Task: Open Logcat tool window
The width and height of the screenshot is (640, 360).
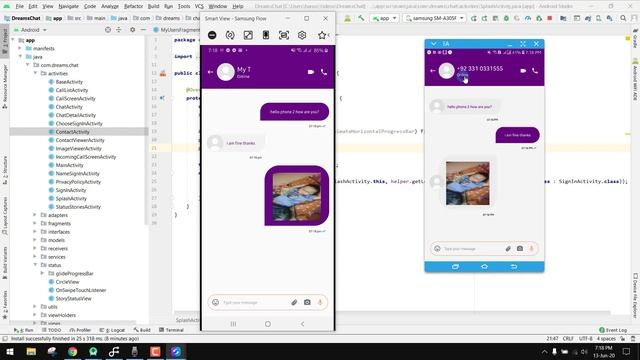Action: [113, 330]
